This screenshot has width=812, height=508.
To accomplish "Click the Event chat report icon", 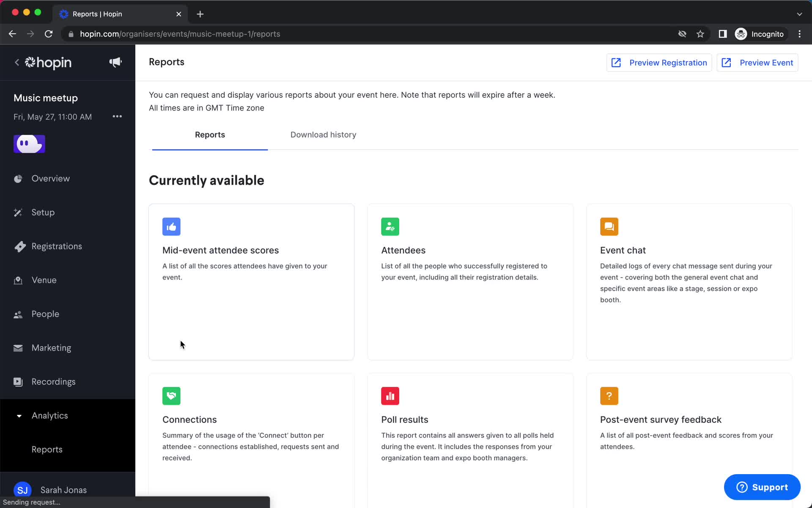I will 609,226.
